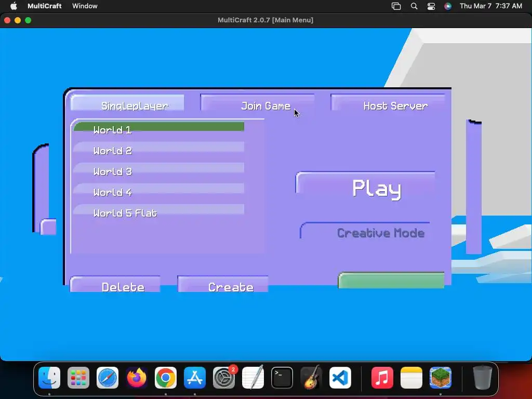This screenshot has height=399, width=532.
Task: Open the Join Game tab
Action: pyautogui.click(x=258, y=103)
